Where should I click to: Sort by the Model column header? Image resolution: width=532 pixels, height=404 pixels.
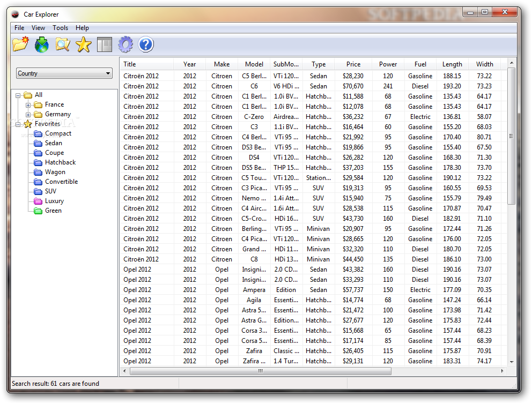(254, 64)
